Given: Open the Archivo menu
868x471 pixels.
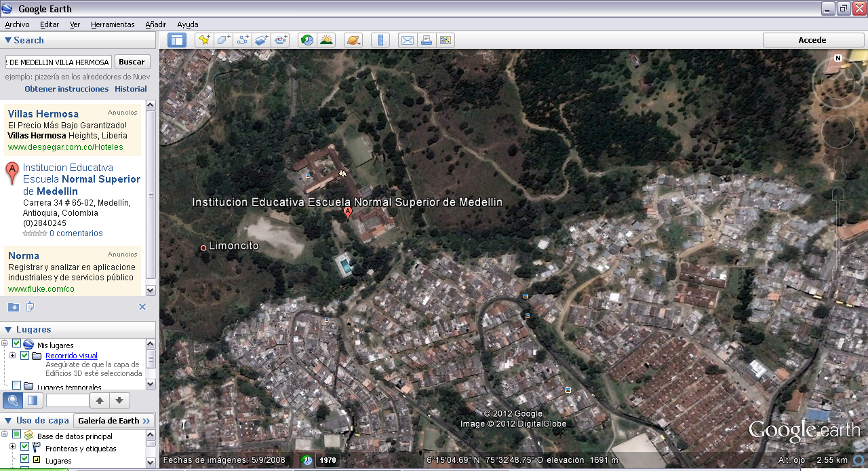Looking at the screenshot, I should [17, 24].
